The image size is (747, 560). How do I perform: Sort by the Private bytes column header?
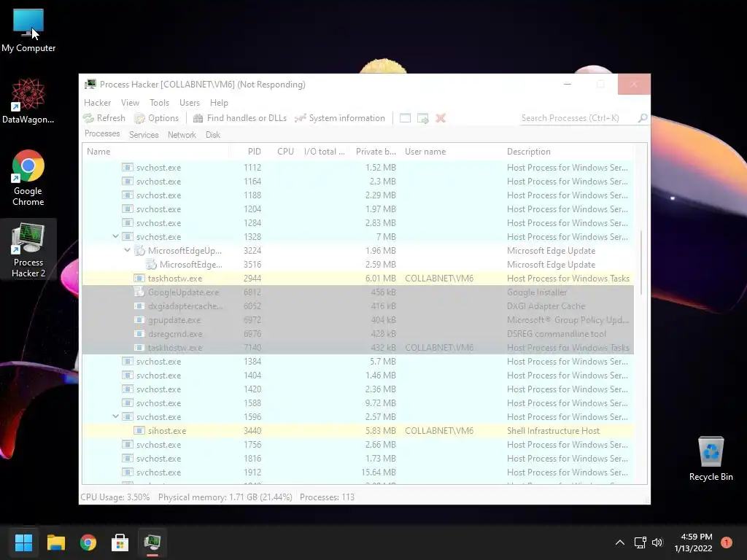point(376,152)
